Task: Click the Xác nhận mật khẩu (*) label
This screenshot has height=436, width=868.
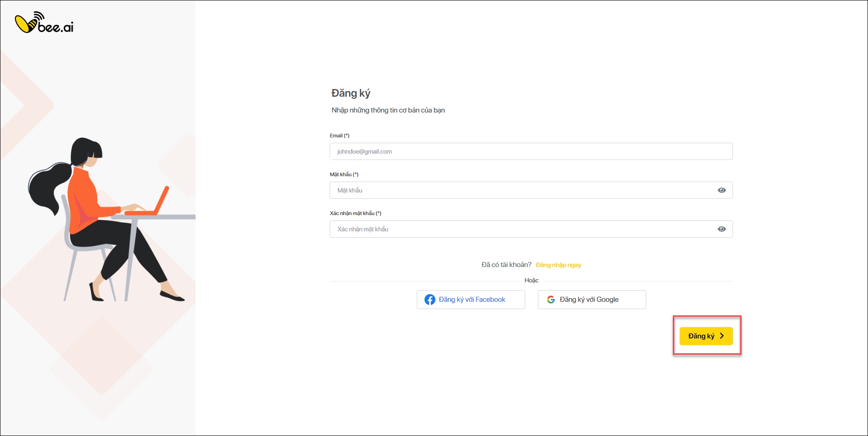Action: tap(355, 213)
